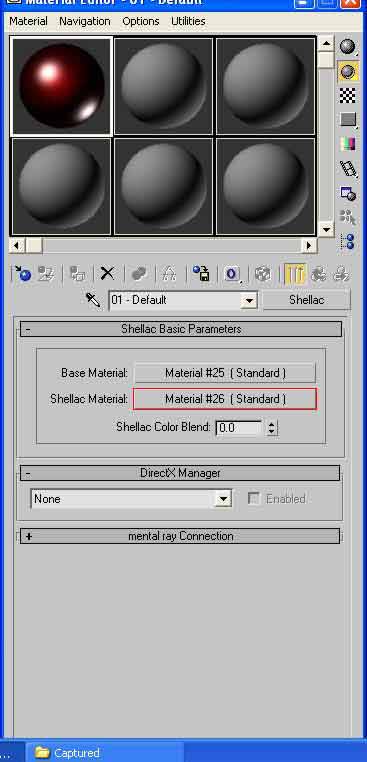Open the 01 - Default material name dropdown
Viewport: 367px width, 762px height.
tap(249, 300)
